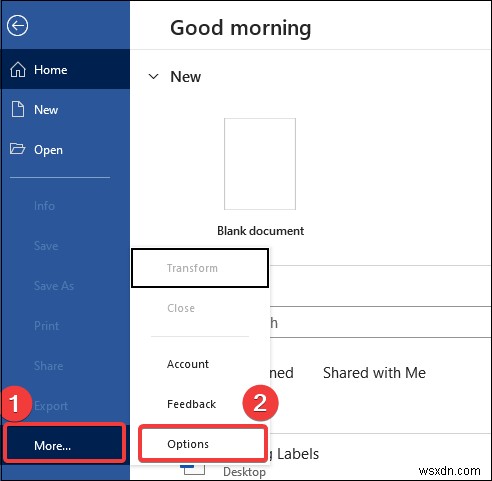
Task: Click the New document page icon
Action: pos(18,109)
